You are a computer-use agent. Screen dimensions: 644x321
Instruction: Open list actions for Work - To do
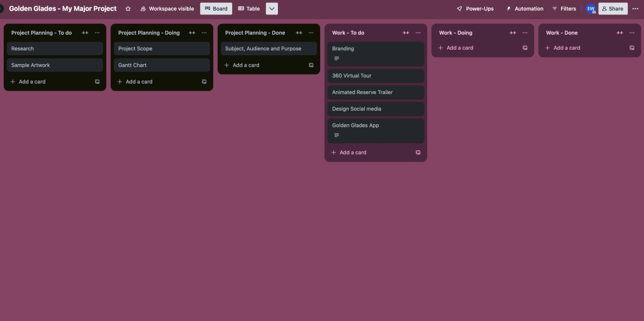[x=418, y=33]
